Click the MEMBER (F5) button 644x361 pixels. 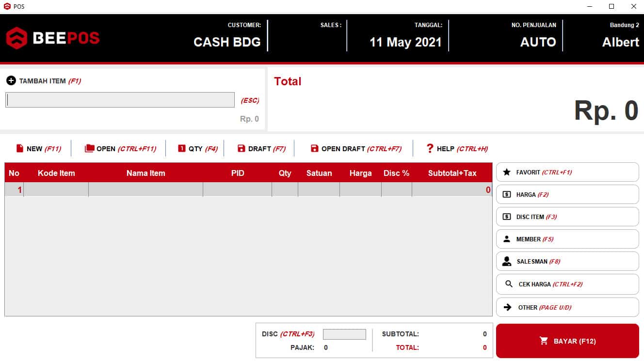click(x=567, y=239)
